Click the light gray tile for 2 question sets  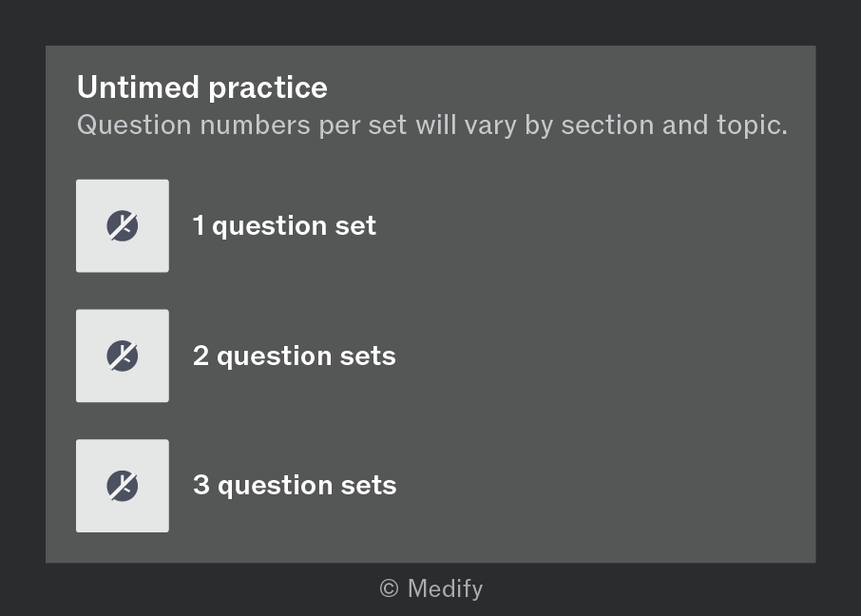123,356
